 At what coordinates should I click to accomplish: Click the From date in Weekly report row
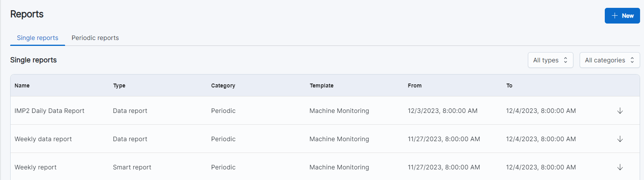pos(444,167)
